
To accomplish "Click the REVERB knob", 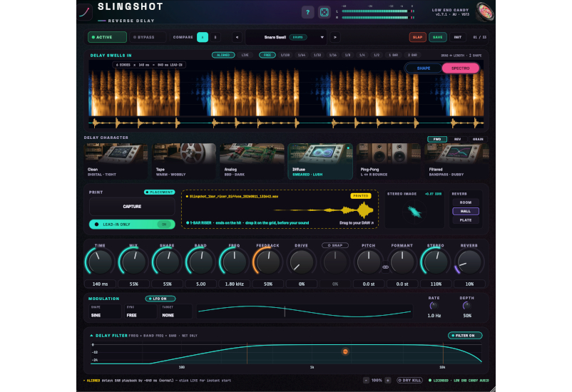I will pyautogui.click(x=469, y=262).
